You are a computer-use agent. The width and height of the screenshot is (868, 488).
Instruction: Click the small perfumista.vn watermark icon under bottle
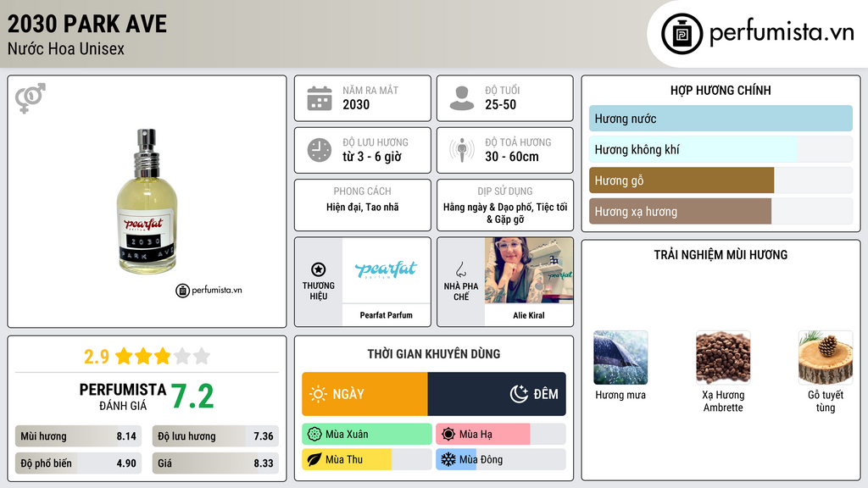click(x=183, y=291)
